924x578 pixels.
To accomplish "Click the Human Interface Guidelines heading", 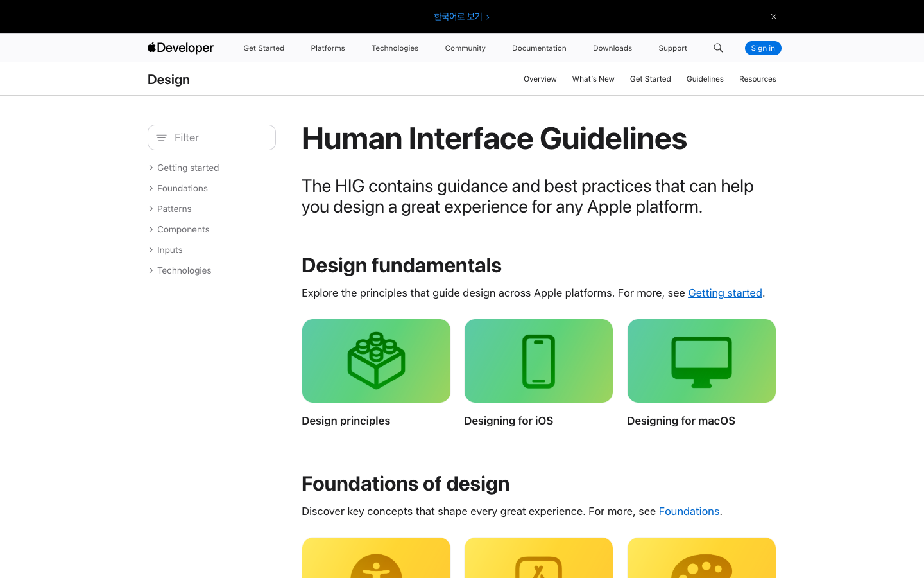I will point(494,139).
